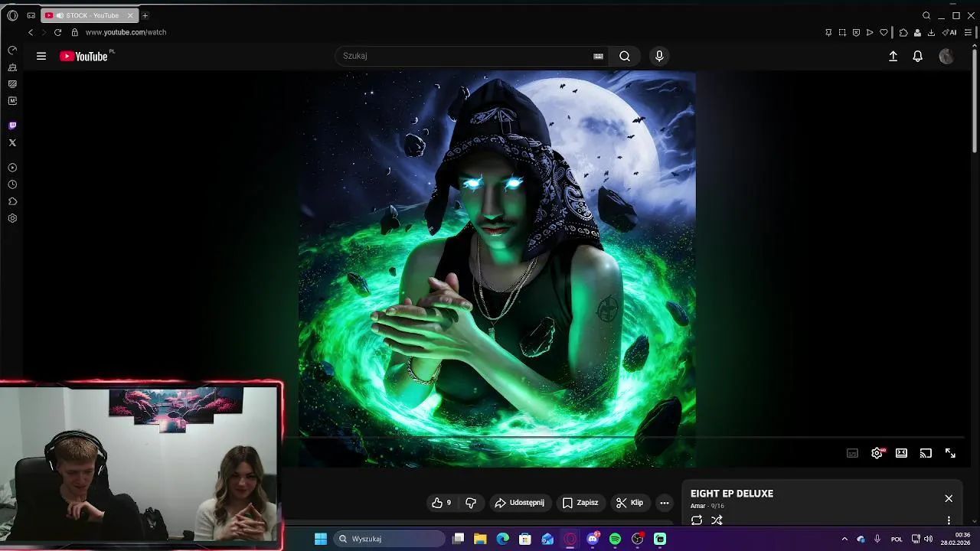Open the sidebar player icon
Image resolution: width=980 pixels, height=551 pixels.
pos(12,168)
